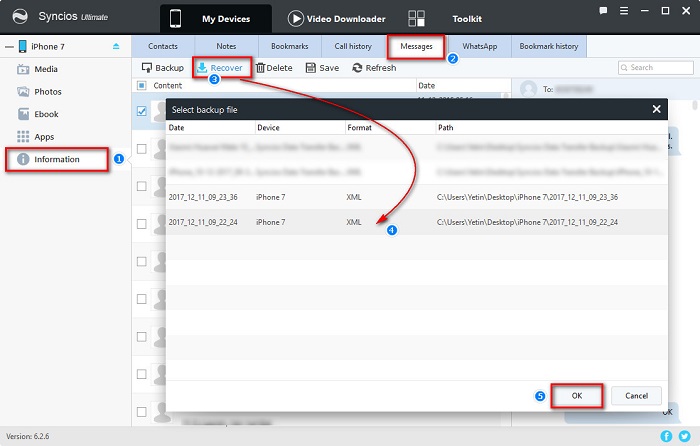The height and width of the screenshot is (446, 700).
Task: Collapse the iPhone 7 device tree
Action: pyautogui.click(x=9, y=46)
